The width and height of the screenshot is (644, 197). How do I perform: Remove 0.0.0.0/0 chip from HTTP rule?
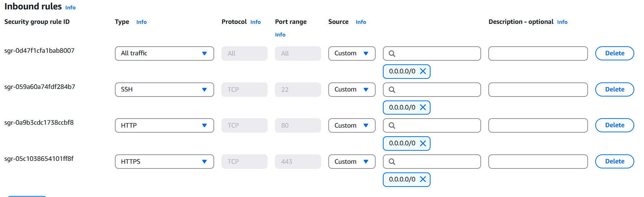pyautogui.click(x=423, y=144)
